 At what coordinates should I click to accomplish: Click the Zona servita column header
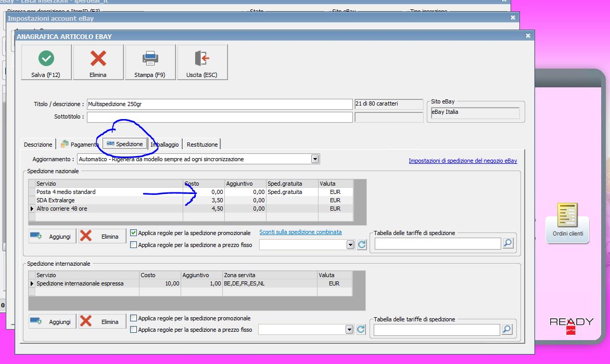pos(270,275)
